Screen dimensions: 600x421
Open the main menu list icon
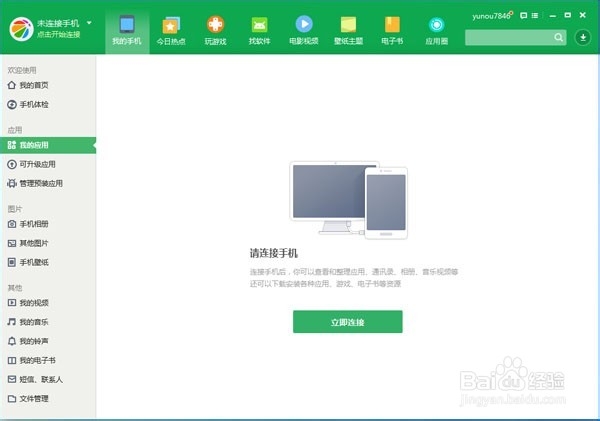pyautogui.click(x=535, y=15)
